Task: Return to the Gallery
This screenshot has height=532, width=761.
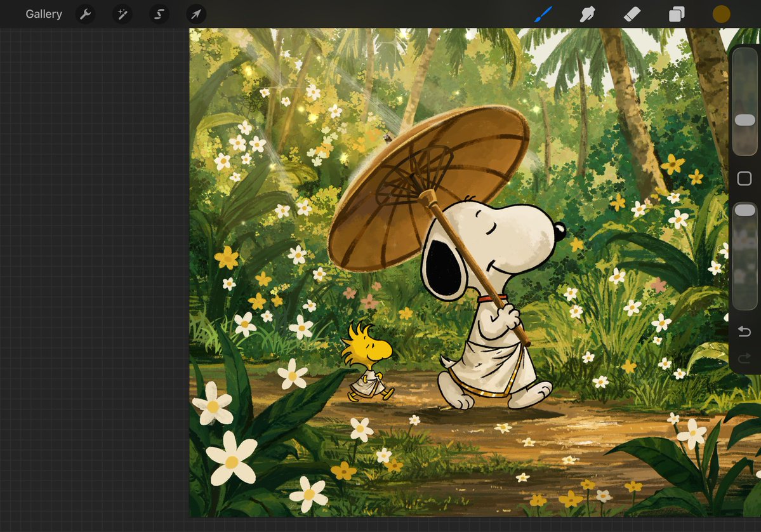Action: point(44,14)
